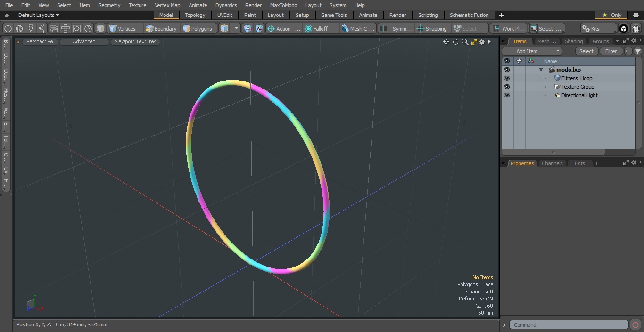Click the pin icon right of Filter

click(628, 51)
